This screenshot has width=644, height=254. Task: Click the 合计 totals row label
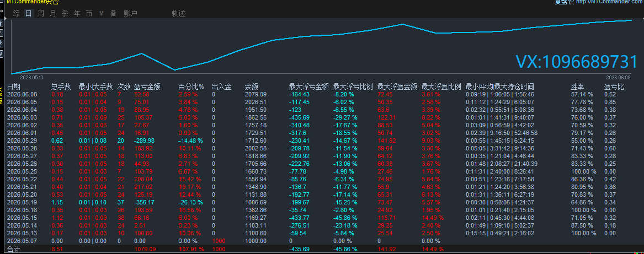click(x=14, y=249)
